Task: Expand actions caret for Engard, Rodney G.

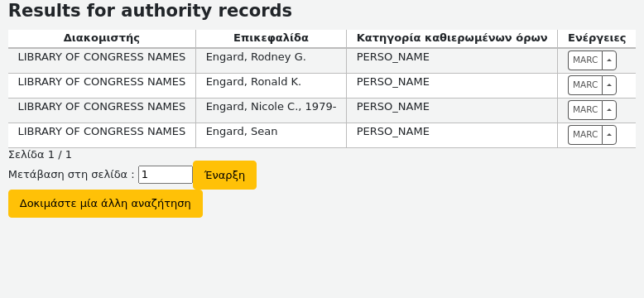Action: [609, 60]
